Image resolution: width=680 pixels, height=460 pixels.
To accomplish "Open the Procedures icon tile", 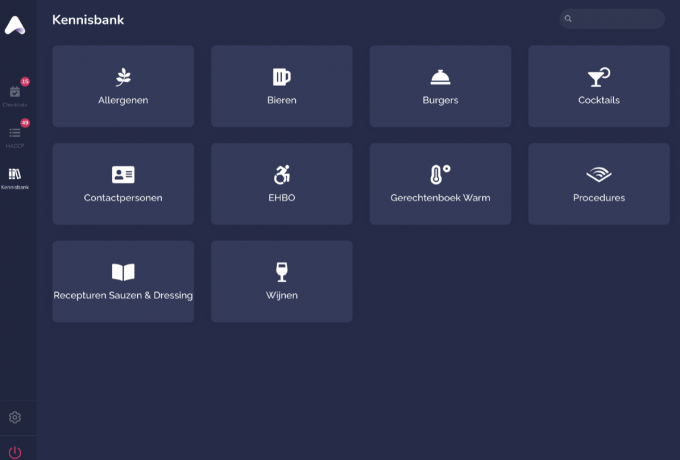I will (x=598, y=175).
